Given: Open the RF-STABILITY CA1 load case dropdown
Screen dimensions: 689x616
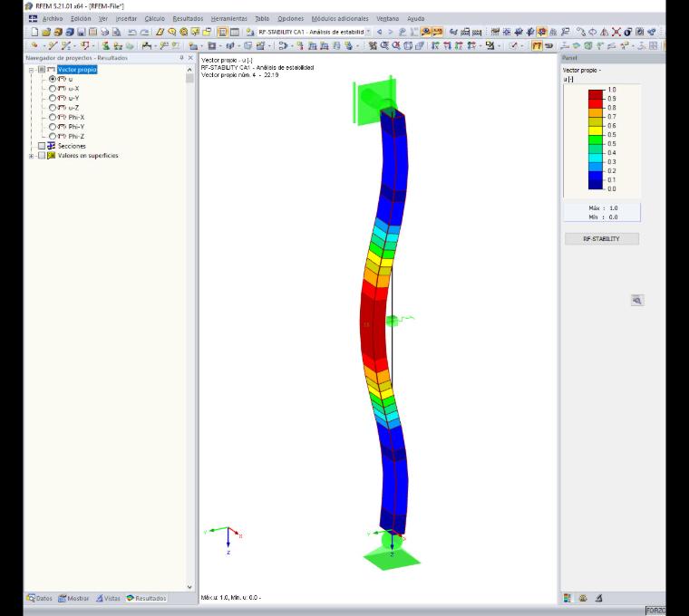Looking at the screenshot, I should [314, 32].
